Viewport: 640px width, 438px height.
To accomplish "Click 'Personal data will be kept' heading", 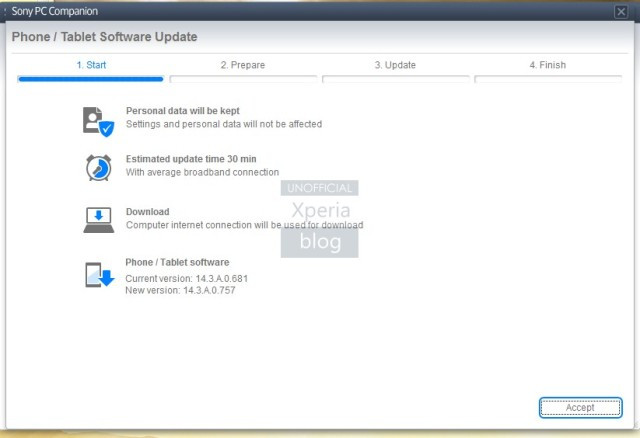I will click(x=182, y=111).
